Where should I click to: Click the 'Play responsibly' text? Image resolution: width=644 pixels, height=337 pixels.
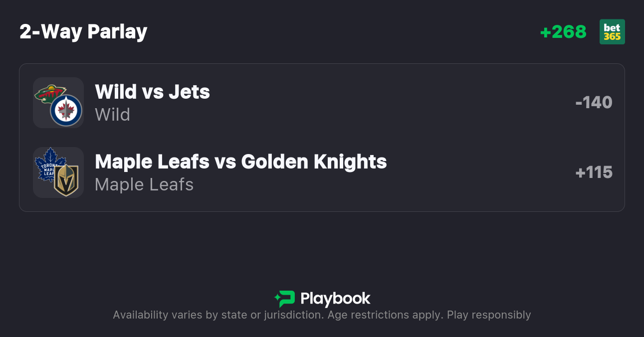click(489, 315)
